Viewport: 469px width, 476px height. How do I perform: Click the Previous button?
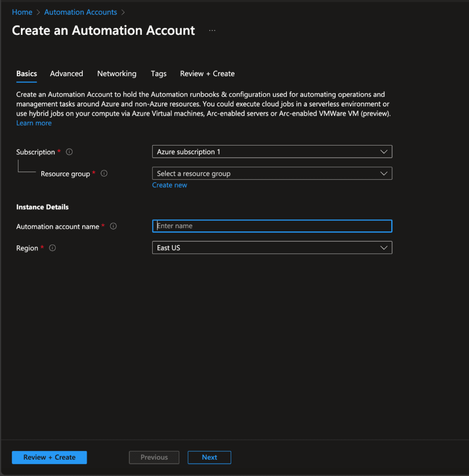click(154, 457)
